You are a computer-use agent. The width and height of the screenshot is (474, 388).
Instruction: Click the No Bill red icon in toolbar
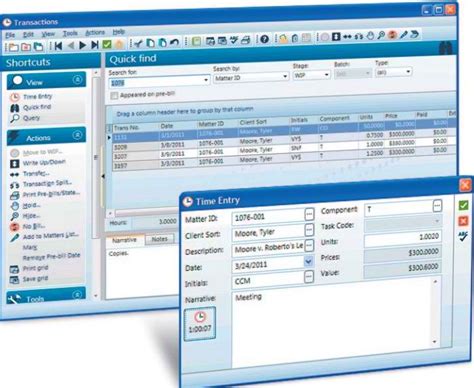392,35
